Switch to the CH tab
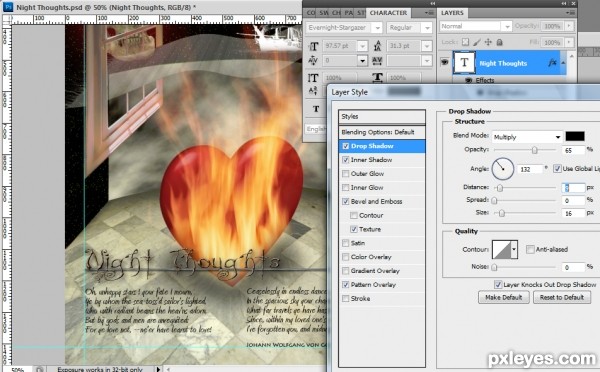 coord(336,13)
